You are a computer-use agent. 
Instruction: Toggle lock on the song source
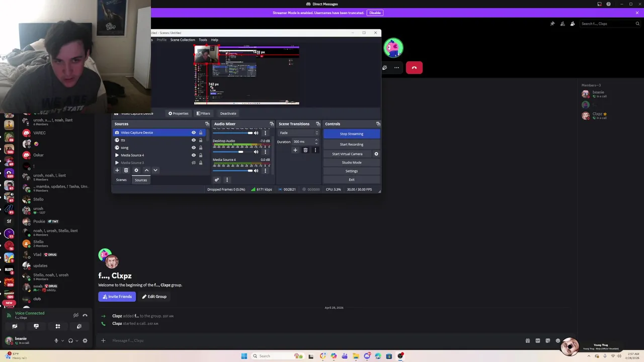click(200, 148)
